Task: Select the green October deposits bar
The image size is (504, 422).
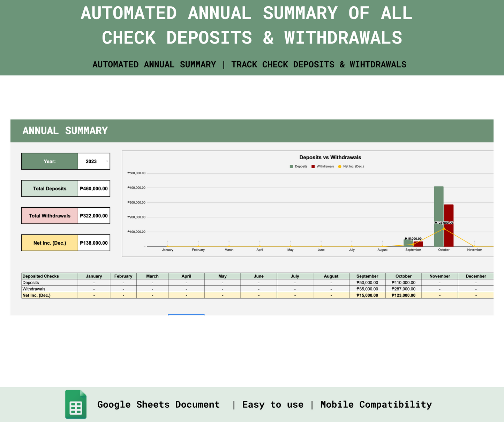Action: (x=439, y=216)
